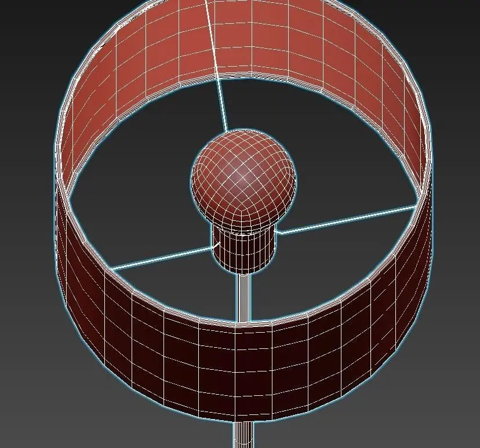Select the spherical light bulb mesh
480x448 pixels.
(x=243, y=181)
